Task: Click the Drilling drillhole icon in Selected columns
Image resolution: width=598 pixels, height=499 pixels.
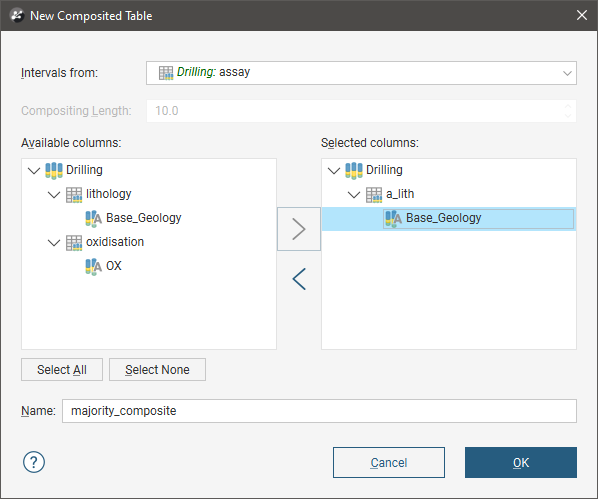Action: click(x=354, y=170)
